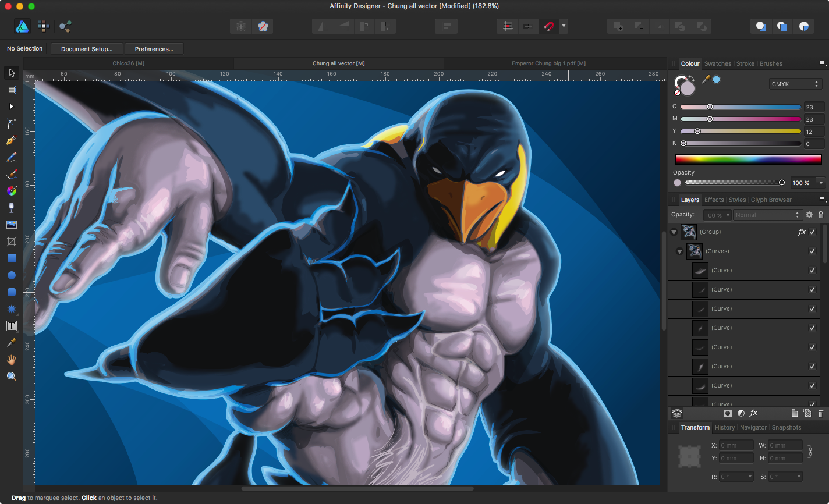
Task: Select the Rectangle tool
Action: click(11, 258)
